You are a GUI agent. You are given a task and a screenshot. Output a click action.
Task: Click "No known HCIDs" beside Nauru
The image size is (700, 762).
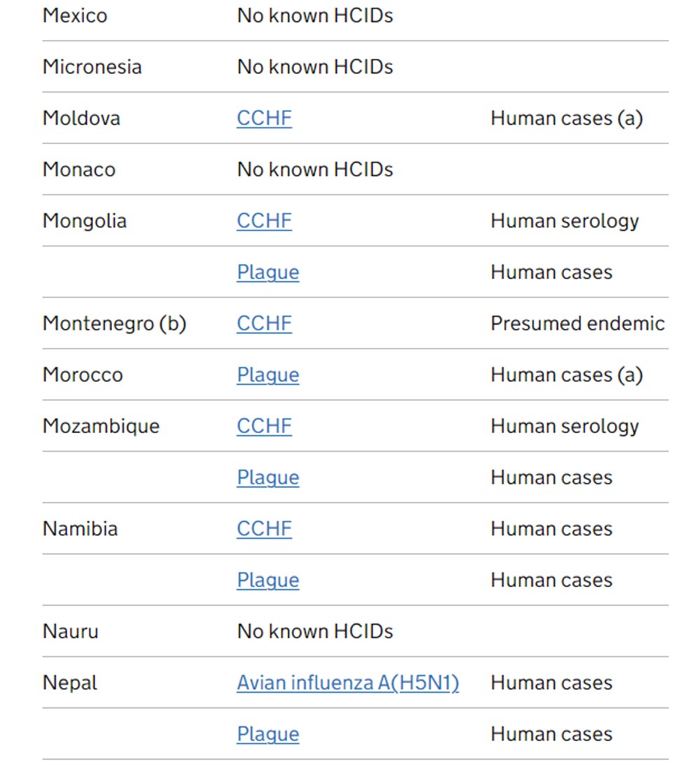pyautogui.click(x=315, y=631)
